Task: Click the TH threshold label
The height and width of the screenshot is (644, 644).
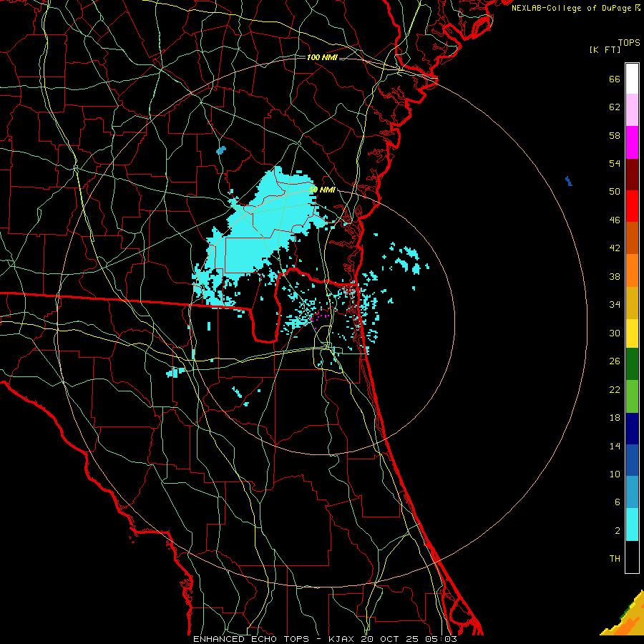Action: coord(615,559)
